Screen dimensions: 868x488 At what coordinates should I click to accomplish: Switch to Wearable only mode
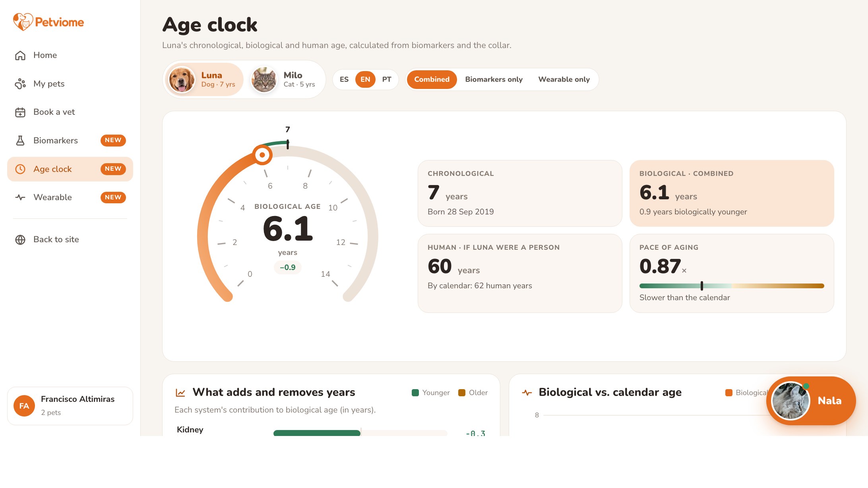564,79
